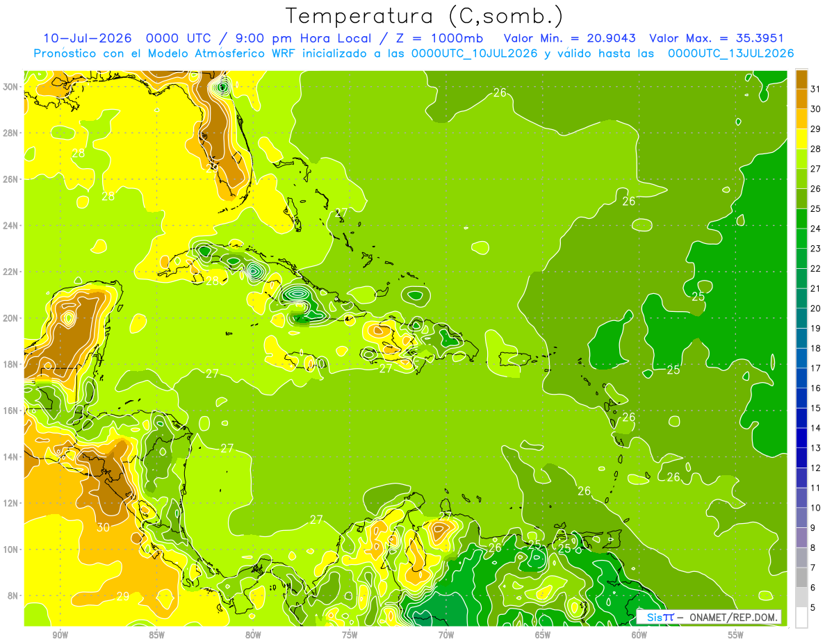The image size is (834, 644).
Task: Click the "30N" latitude axis label
Action: (x=11, y=87)
